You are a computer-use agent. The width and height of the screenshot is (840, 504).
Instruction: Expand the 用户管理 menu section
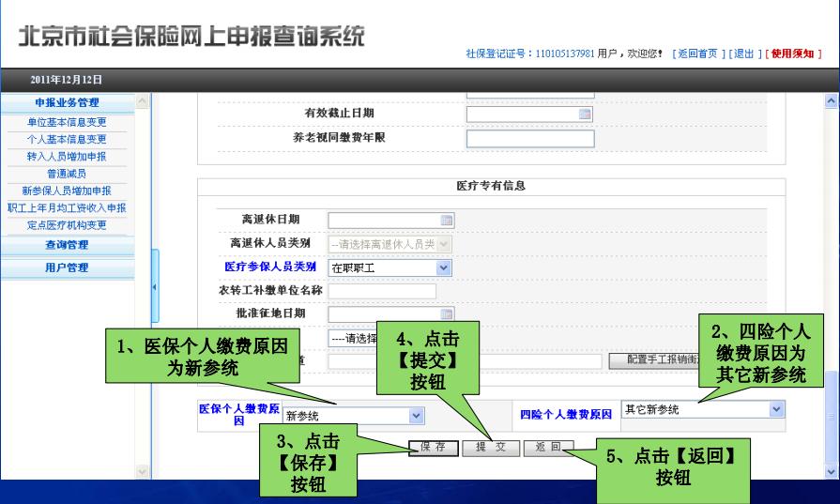pyautogui.click(x=67, y=267)
